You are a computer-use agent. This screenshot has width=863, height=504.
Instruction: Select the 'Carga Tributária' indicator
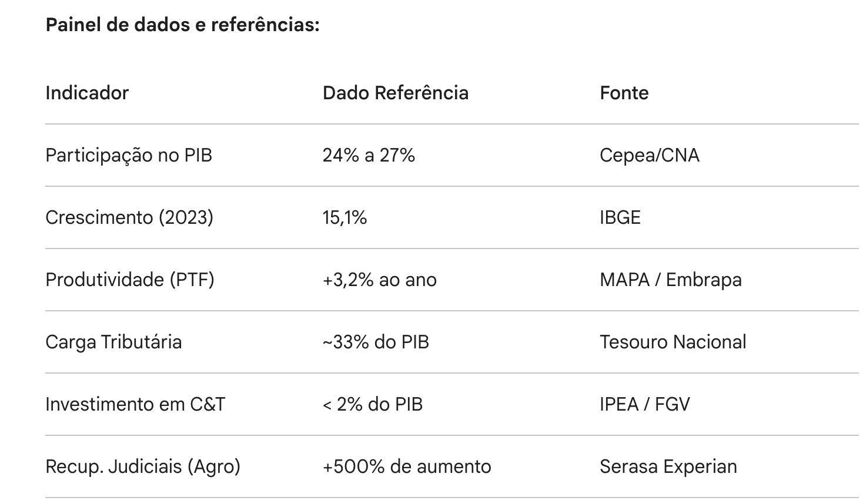(x=113, y=342)
